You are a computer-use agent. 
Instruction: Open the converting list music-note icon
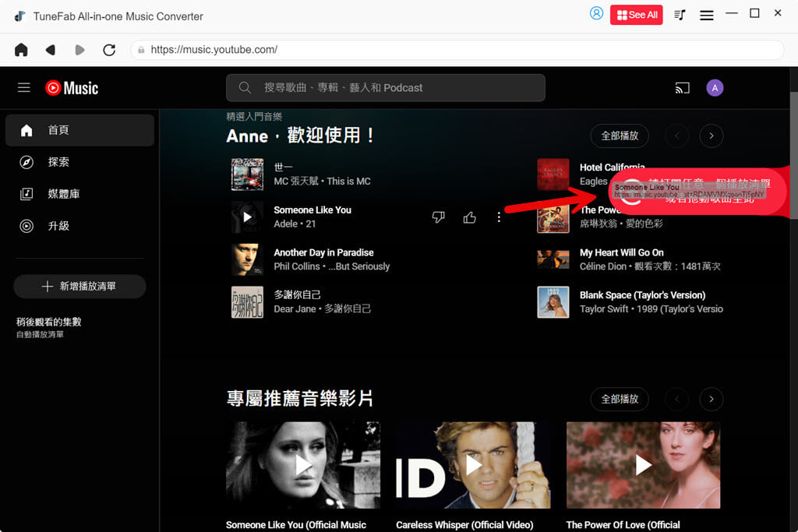point(680,15)
